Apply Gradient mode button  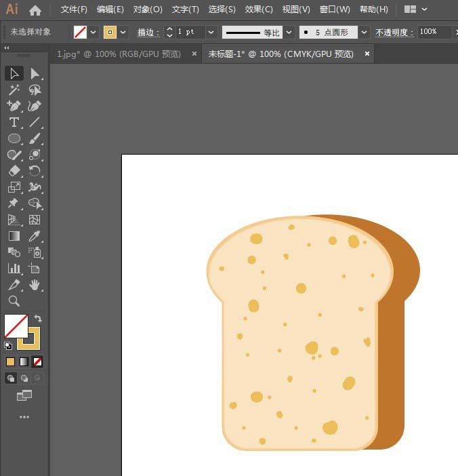point(24,362)
